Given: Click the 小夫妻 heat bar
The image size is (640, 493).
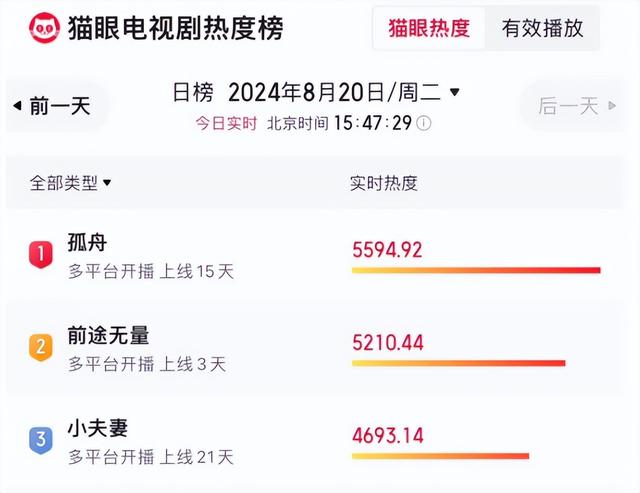Looking at the screenshot, I should click(440, 456).
